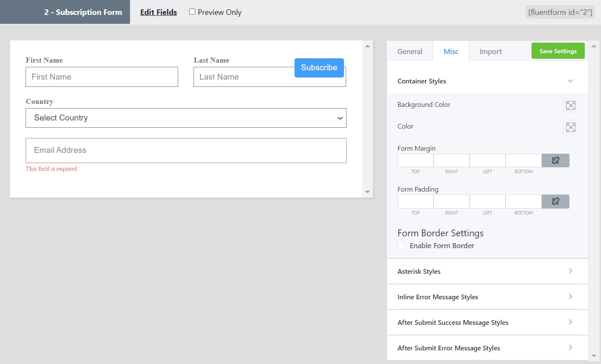The width and height of the screenshot is (601, 364).
Task: Click the 'Country' field label
Action: tap(40, 101)
